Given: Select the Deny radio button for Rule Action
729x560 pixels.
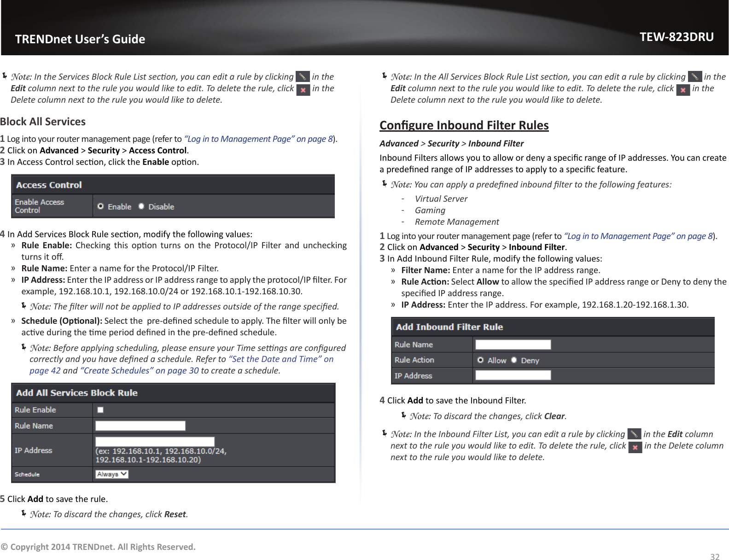Looking at the screenshot, I should click(514, 360).
